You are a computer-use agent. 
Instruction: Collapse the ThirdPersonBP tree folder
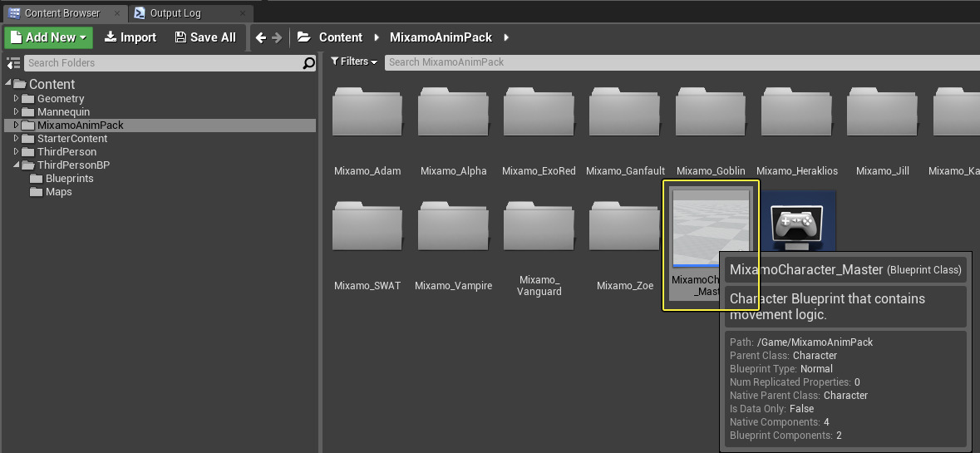(16, 165)
